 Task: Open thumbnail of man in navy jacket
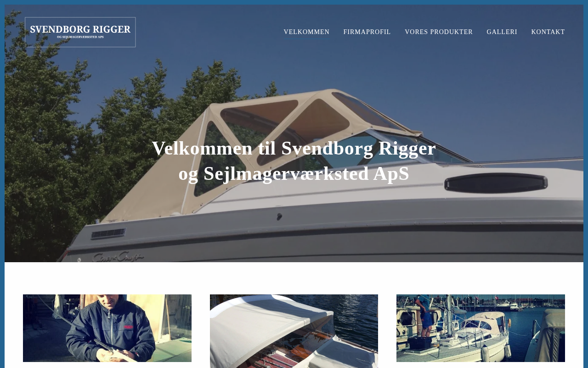(107, 328)
